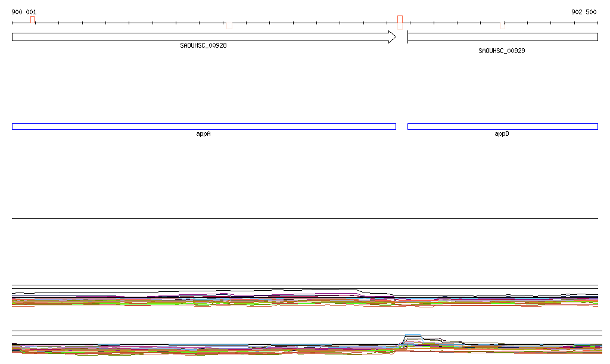
Task: Click the SAOUHSC_00928 locus label
Action: point(203,45)
